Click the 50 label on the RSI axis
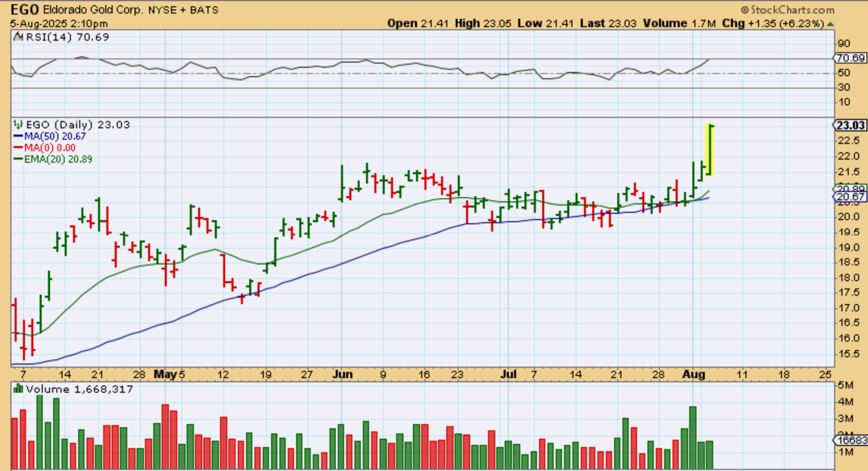 click(844, 73)
